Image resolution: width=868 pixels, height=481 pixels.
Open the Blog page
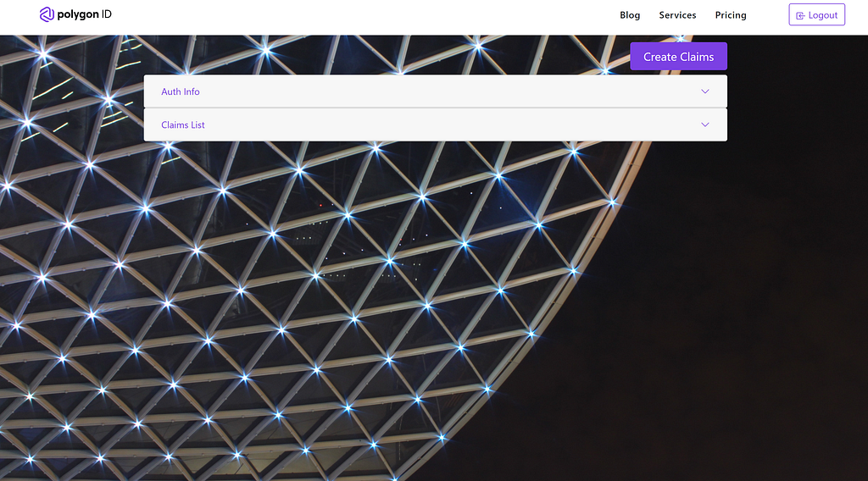[630, 15]
